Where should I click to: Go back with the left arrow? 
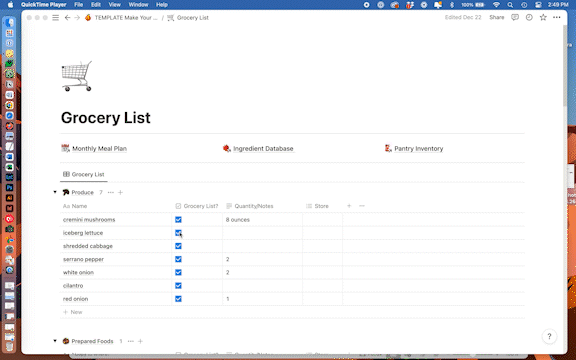click(67, 18)
